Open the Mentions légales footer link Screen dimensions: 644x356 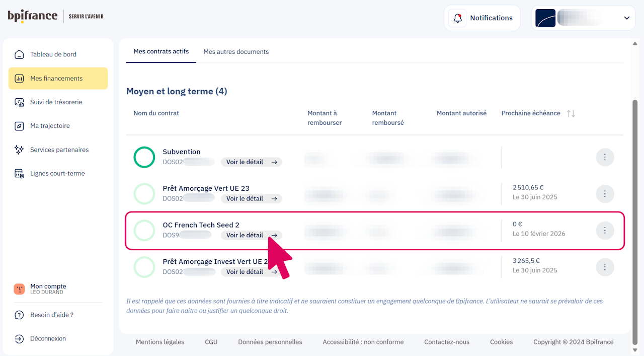(x=160, y=342)
